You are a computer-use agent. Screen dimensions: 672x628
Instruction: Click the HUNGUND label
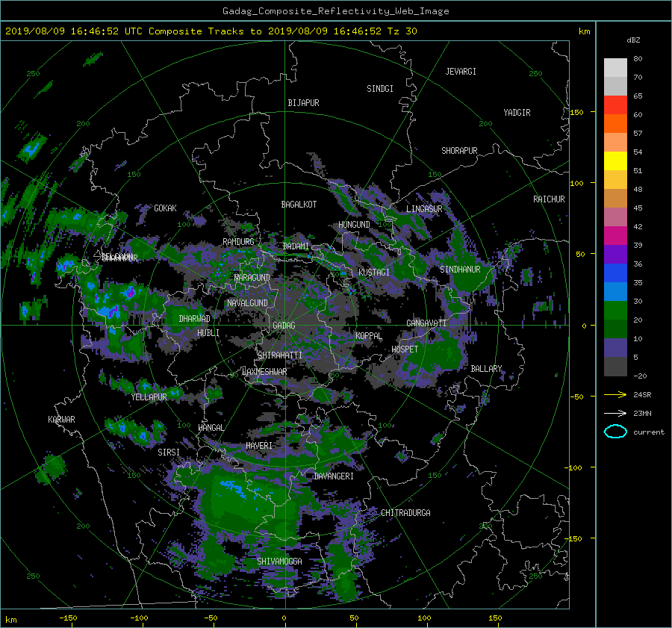pos(354,225)
